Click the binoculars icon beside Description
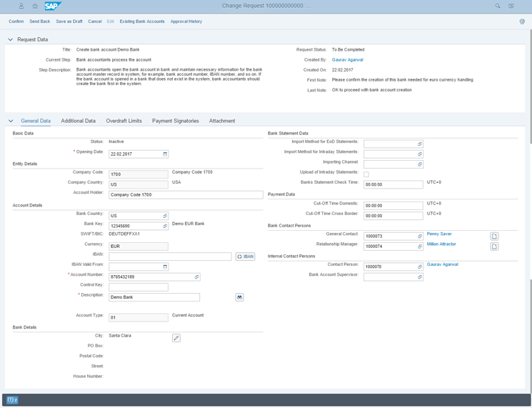 [x=240, y=297]
